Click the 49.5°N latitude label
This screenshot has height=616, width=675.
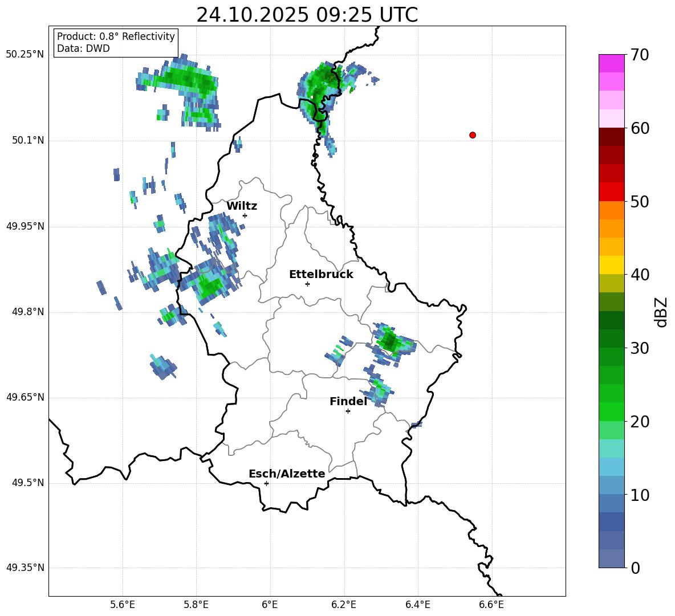click(28, 483)
